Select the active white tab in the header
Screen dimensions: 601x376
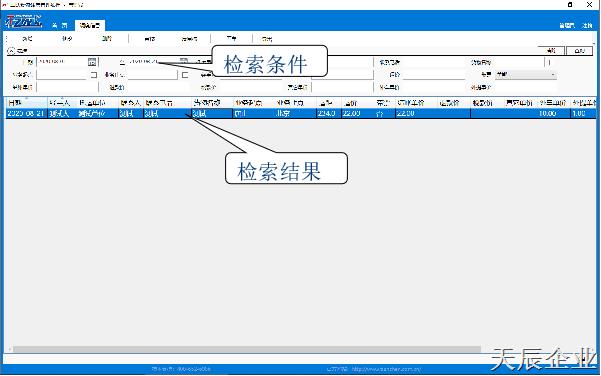[90, 25]
